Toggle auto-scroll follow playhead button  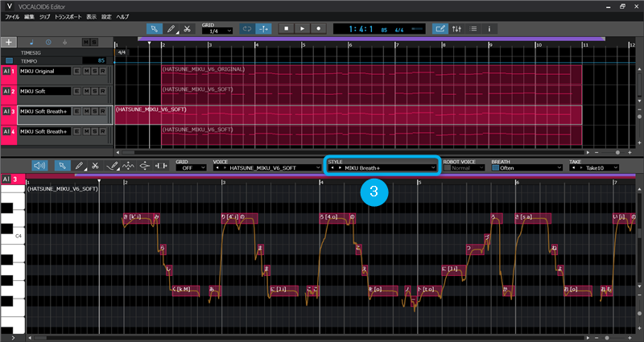(x=263, y=29)
